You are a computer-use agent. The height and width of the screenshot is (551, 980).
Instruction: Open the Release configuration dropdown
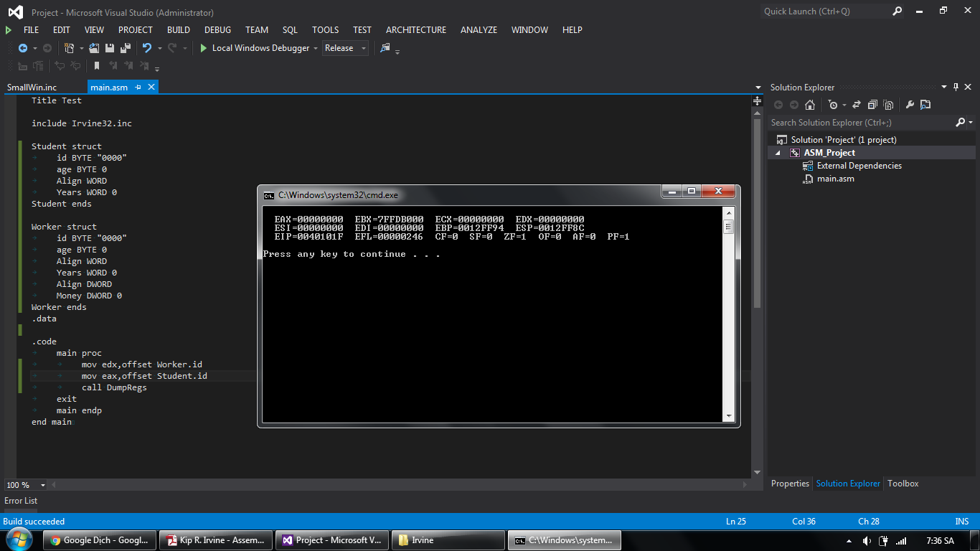[345, 48]
